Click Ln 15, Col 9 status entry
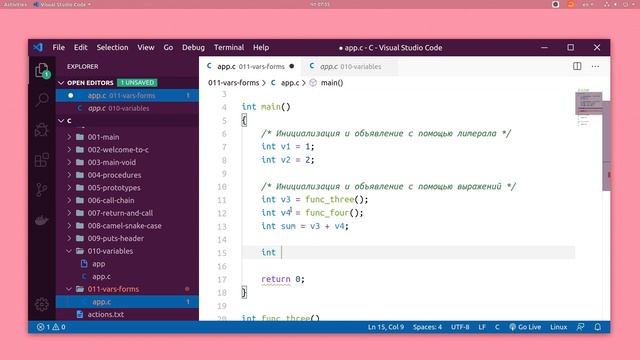The height and width of the screenshot is (360, 640). [x=386, y=327]
